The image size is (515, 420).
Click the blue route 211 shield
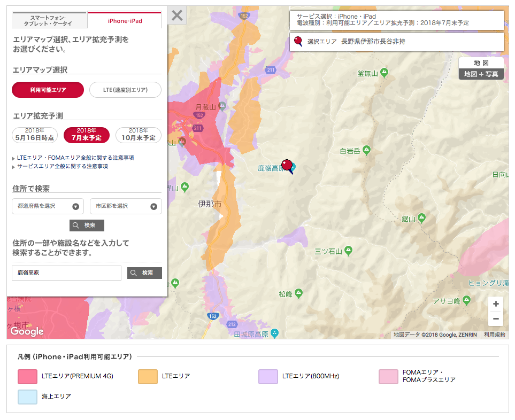point(271,70)
